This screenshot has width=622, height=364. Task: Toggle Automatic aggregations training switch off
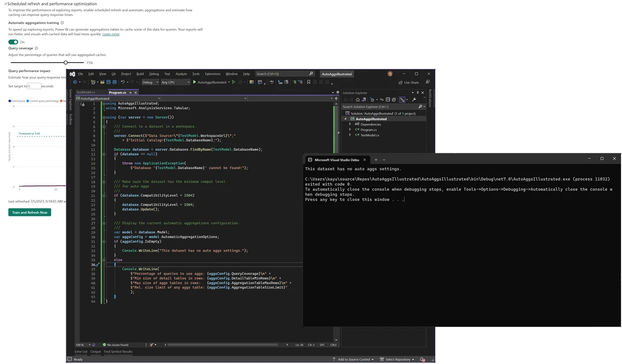tap(13, 42)
